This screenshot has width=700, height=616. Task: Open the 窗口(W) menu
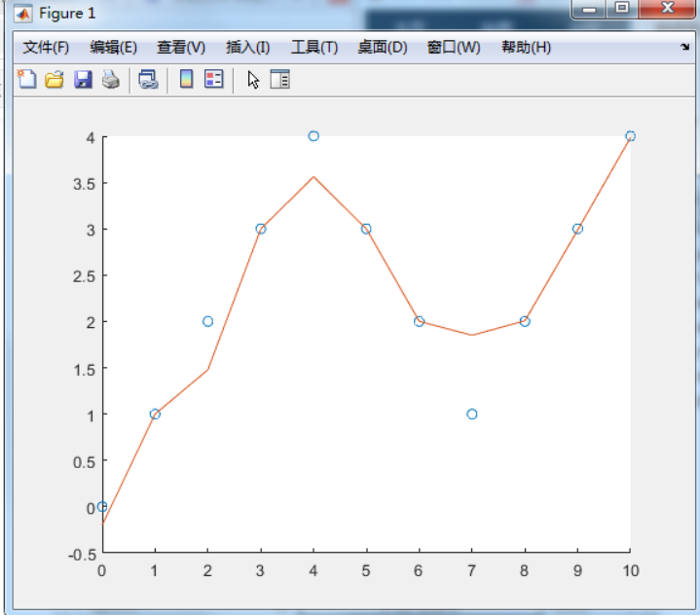[x=454, y=47]
